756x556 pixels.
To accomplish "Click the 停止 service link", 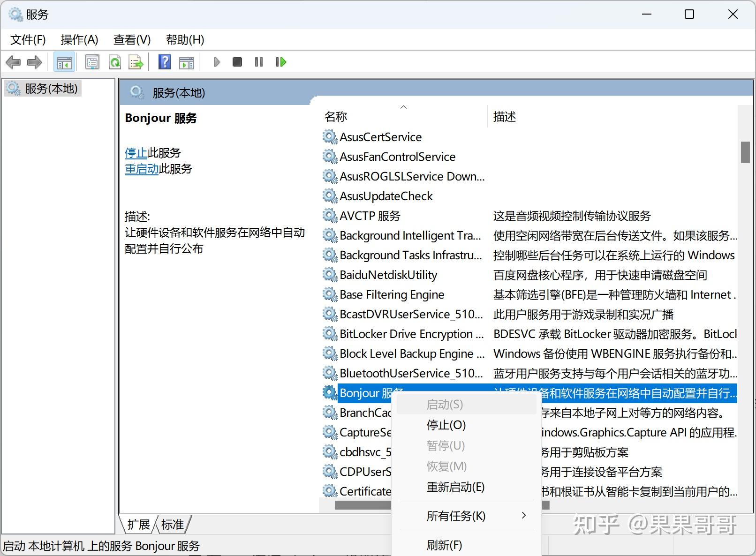I will pos(136,152).
